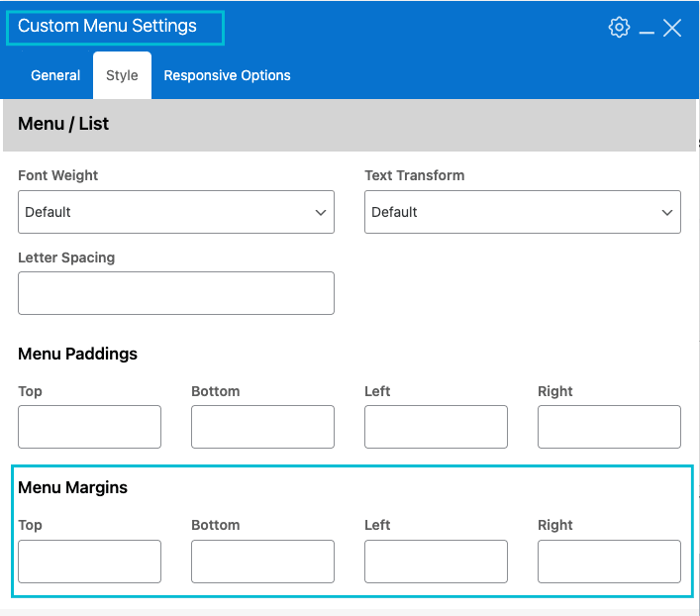Focus the Letter Spacing input field
Screen dimensions: 700x616
point(176,293)
